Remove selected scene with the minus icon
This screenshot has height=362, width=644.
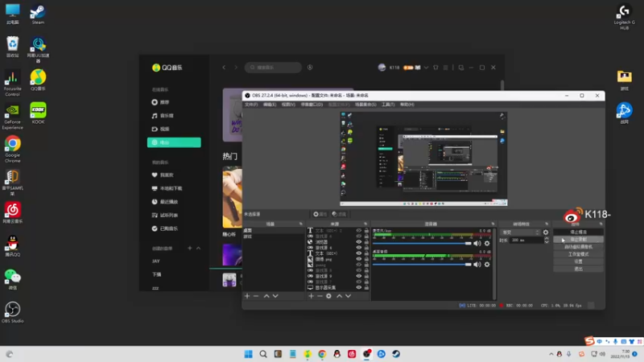pyautogui.click(x=256, y=296)
